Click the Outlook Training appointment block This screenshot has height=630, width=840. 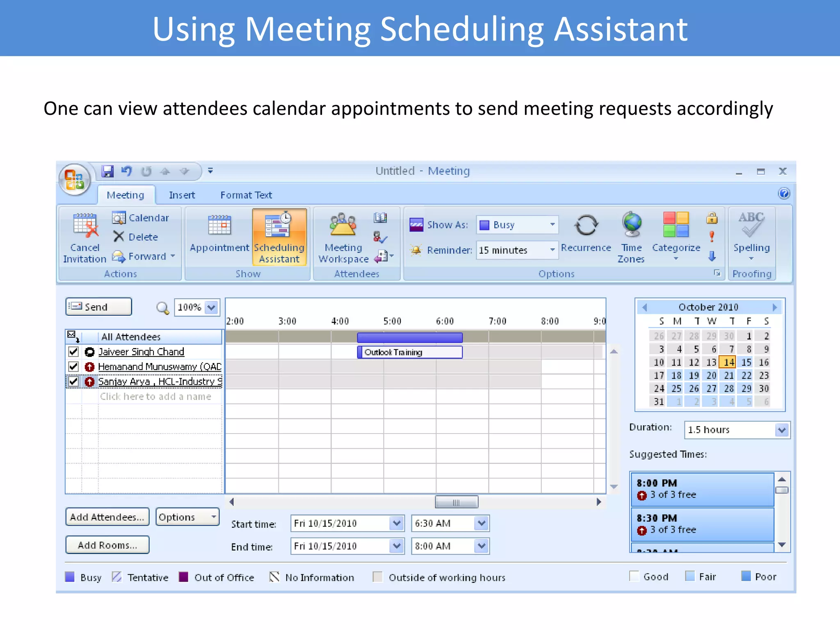(x=410, y=352)
